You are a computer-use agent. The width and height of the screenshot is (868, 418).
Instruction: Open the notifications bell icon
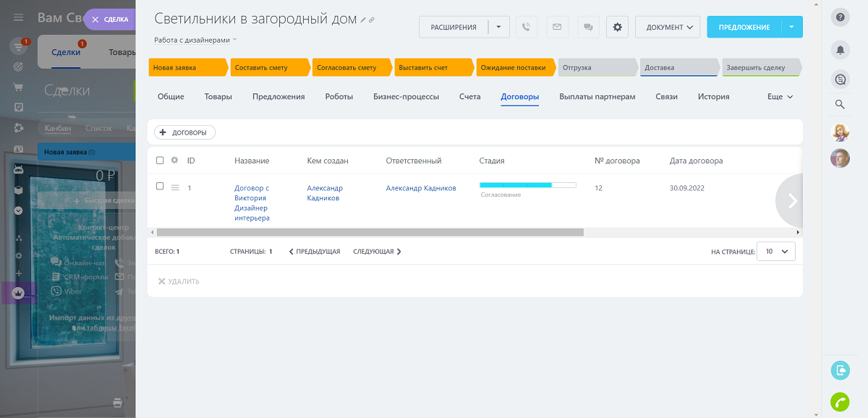(x=840, y=49)
